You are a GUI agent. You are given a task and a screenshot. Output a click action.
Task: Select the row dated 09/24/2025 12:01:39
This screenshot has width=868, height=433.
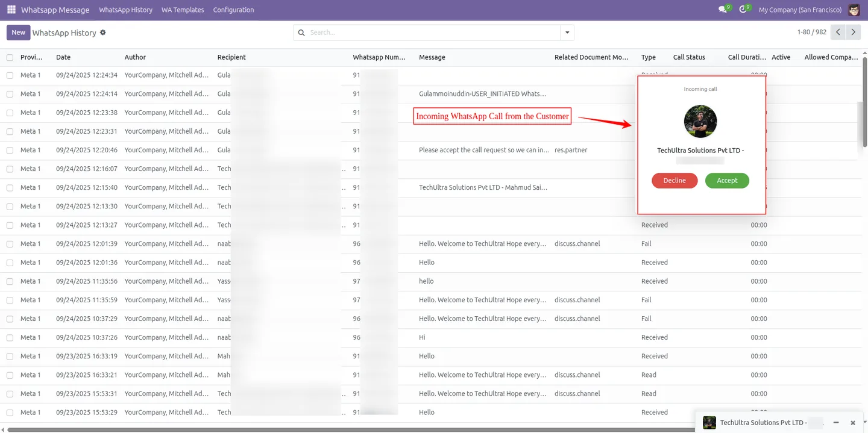point(10,244)
